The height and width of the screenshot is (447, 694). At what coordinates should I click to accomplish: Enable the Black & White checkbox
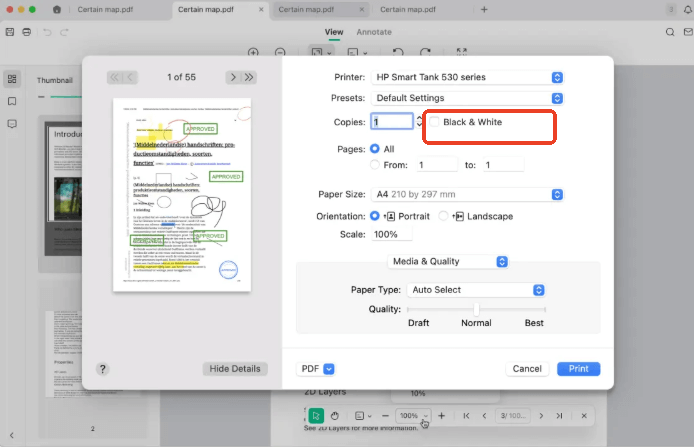(x=434, y=122)
